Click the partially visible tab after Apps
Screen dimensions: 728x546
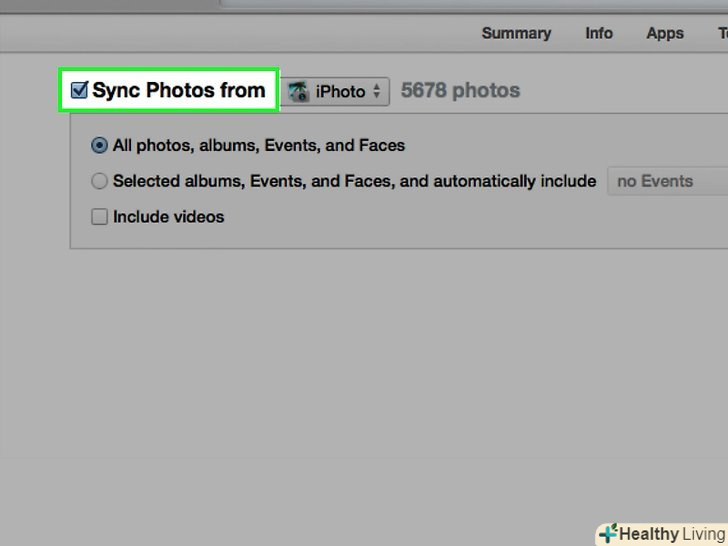721,33
